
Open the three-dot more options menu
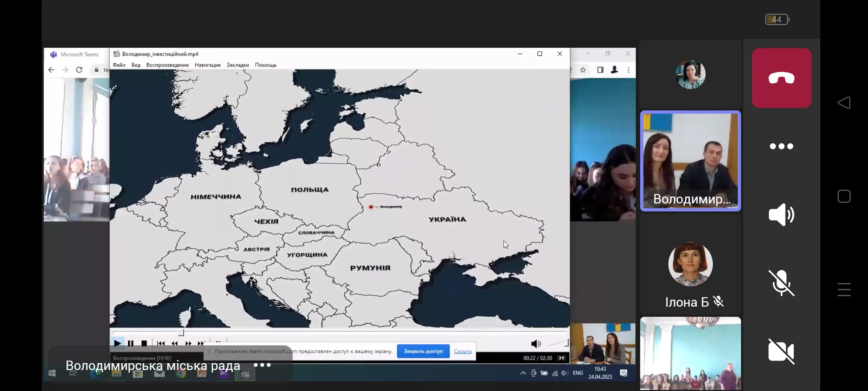pyautogui.click(x=781, y=146)
